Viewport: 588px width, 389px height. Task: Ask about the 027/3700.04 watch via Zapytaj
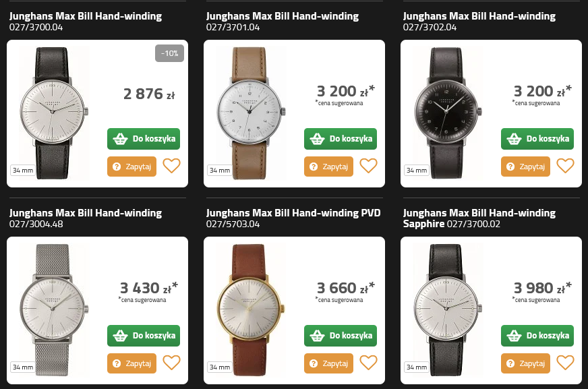coord(131,167)
